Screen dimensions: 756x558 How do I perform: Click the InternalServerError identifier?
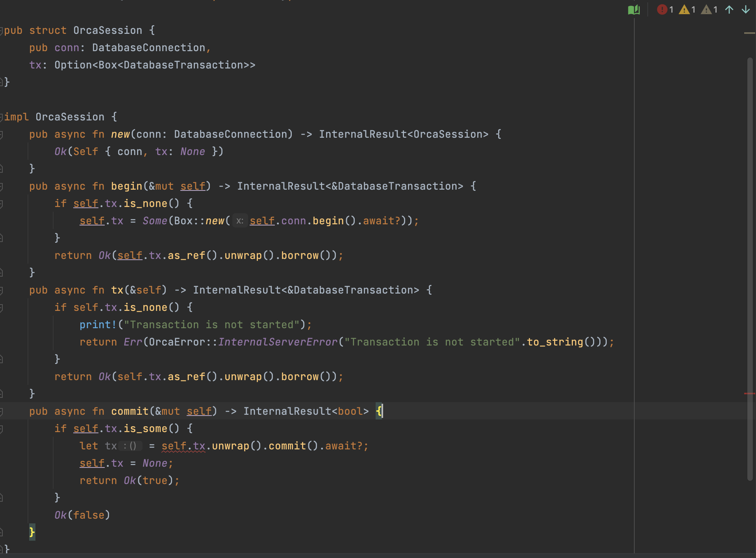[x=278, y=342]
